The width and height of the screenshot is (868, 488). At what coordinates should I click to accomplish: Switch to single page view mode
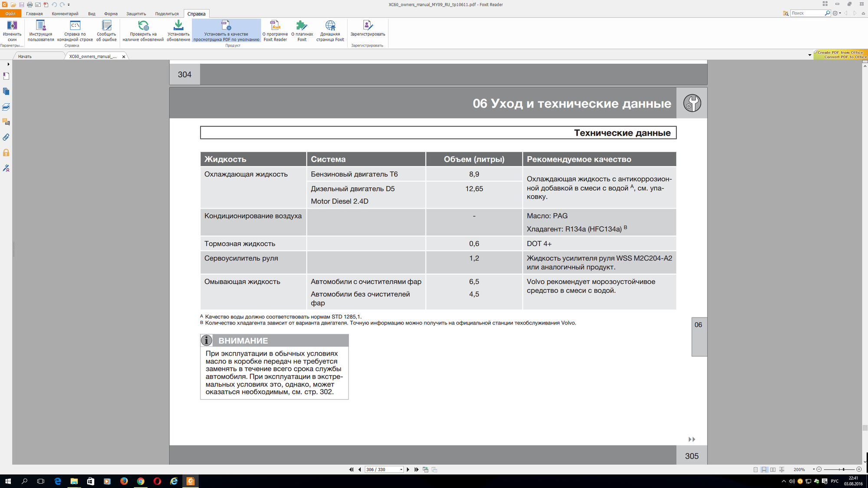click(x=756, y=469)
